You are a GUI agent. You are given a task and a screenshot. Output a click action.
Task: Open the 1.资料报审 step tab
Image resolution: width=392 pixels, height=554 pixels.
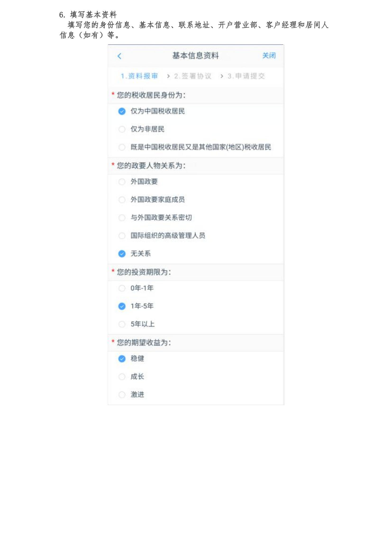click(x=139, y=76)
